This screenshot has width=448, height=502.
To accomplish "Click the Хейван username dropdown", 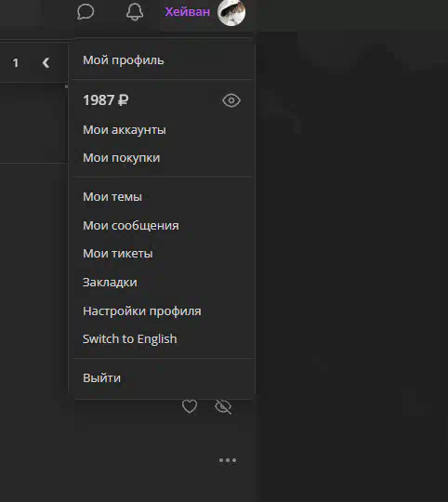I will click(x=187, y=12).
